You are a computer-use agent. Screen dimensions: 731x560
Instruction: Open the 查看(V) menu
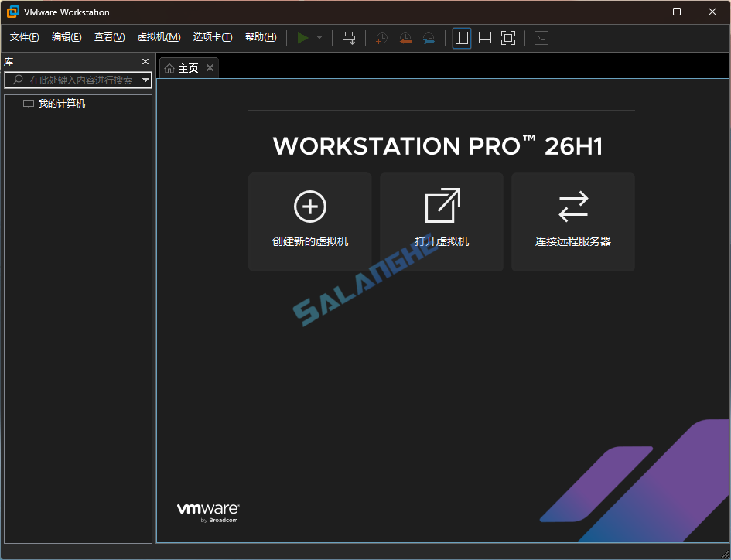tap(110, 37)
